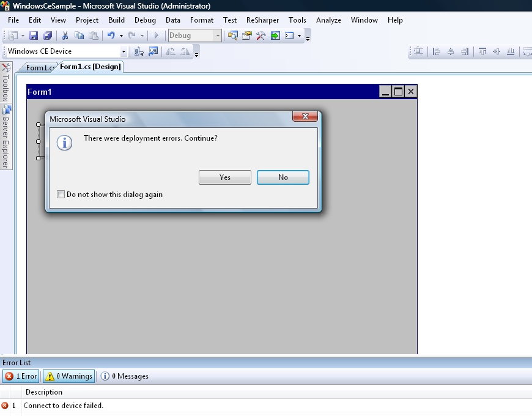Click the Align Tops icon
The width and height of the screenshot is (532, 416).
point(482,51)
